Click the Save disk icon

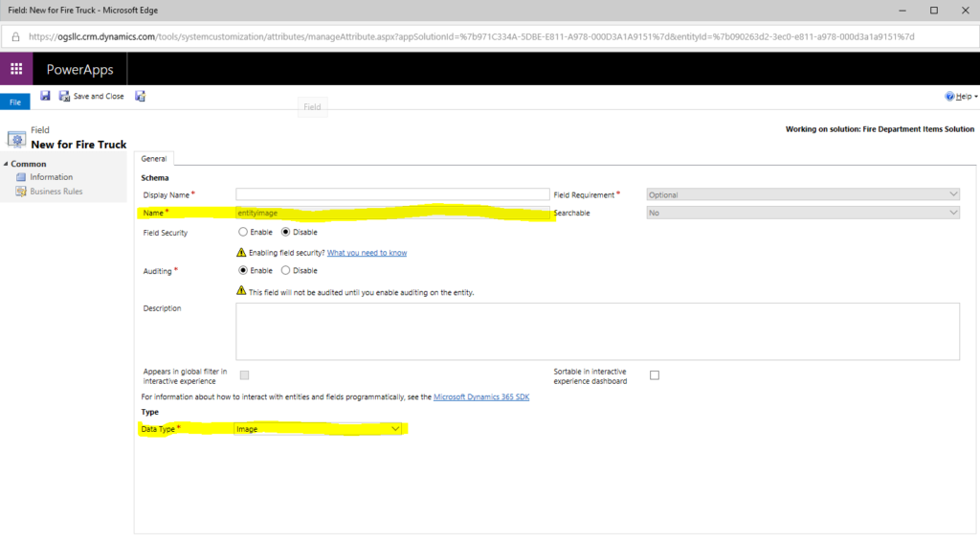45,96
